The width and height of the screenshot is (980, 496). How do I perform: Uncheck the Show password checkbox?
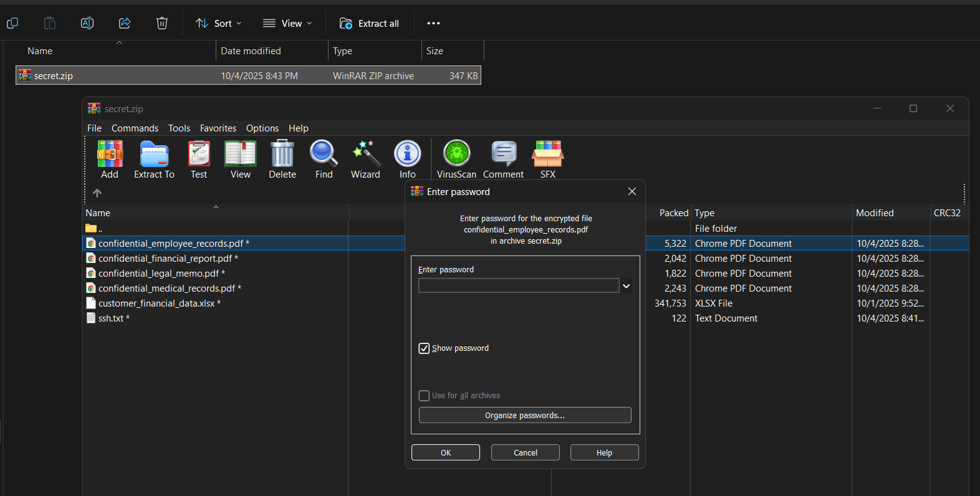[x=425, y=348]
